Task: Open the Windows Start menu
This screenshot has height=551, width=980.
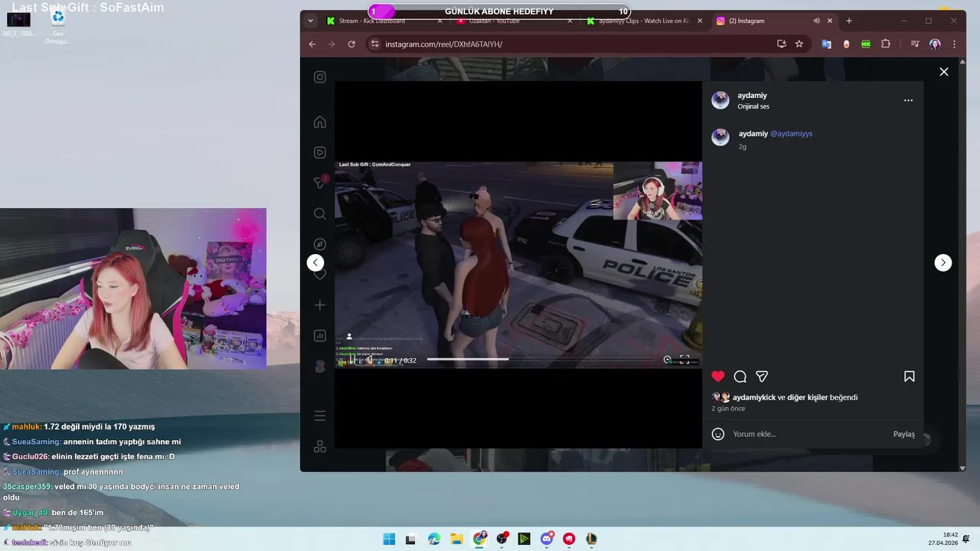Action: click(389, 539)
